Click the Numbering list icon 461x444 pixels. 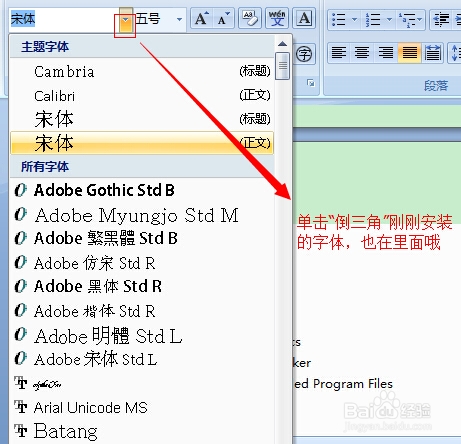click(x=373, y=20)
